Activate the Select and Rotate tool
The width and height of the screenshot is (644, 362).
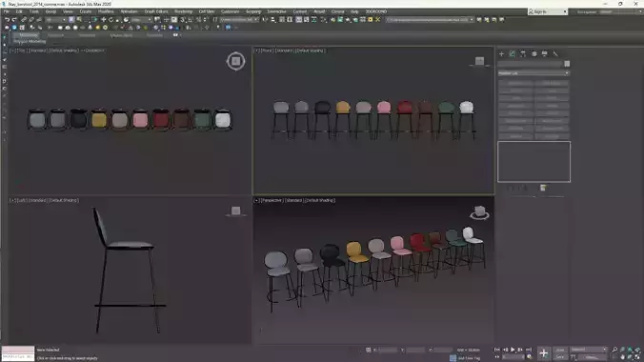tap(111, 19)
